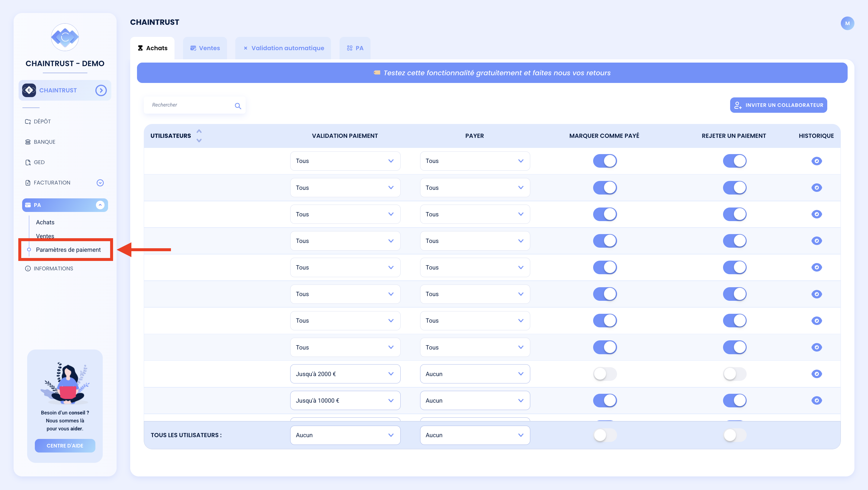The height and width of the screenshot is (490, 868).
Task: Click the search magnifier icon
Action: coord(238,106)
